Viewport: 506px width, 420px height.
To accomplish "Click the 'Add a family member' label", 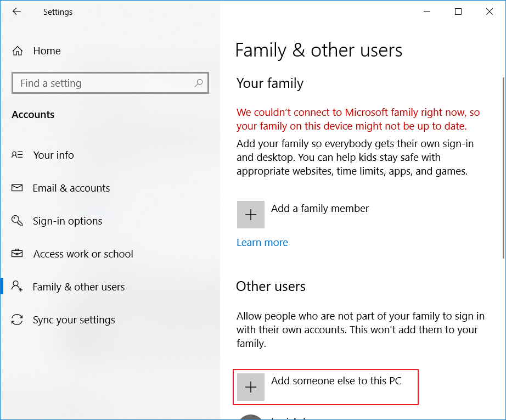I will click(320, 208).
